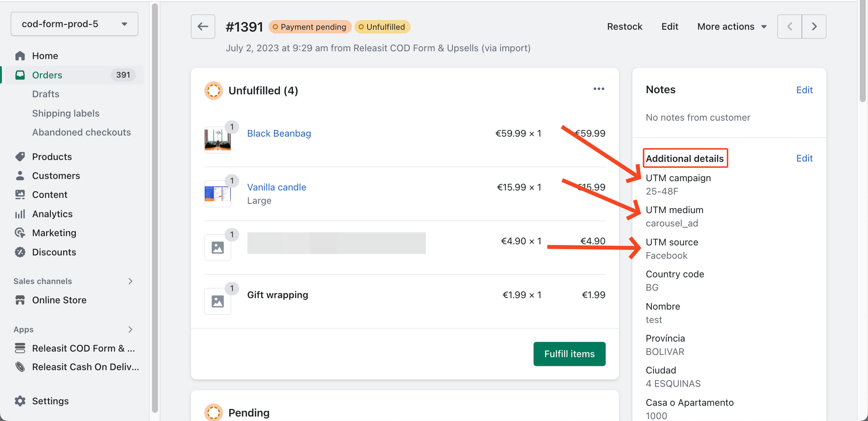Click Edit next to Notes

pos(804,90)
